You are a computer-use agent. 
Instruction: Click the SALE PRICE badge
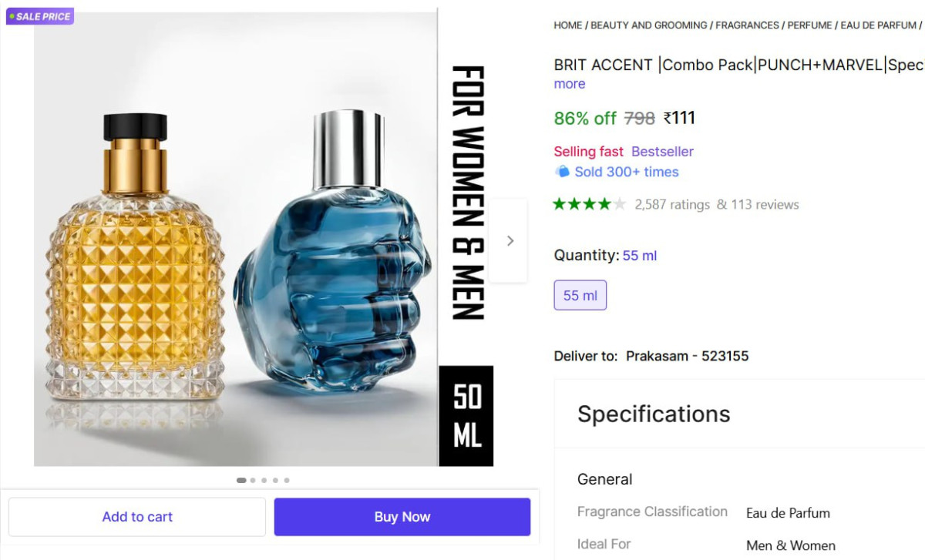pos(40,16)
